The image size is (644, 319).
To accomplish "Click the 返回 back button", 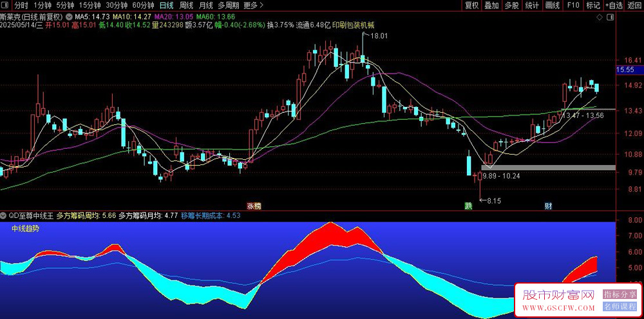I will point(634,5).
